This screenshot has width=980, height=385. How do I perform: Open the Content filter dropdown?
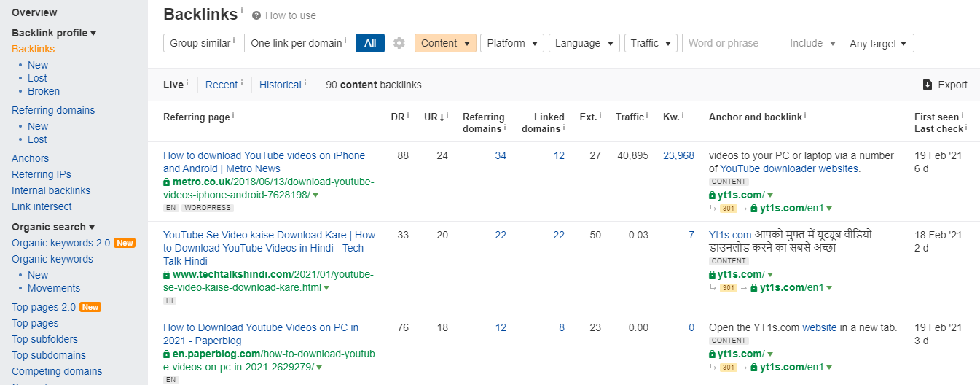coord(445,43)
